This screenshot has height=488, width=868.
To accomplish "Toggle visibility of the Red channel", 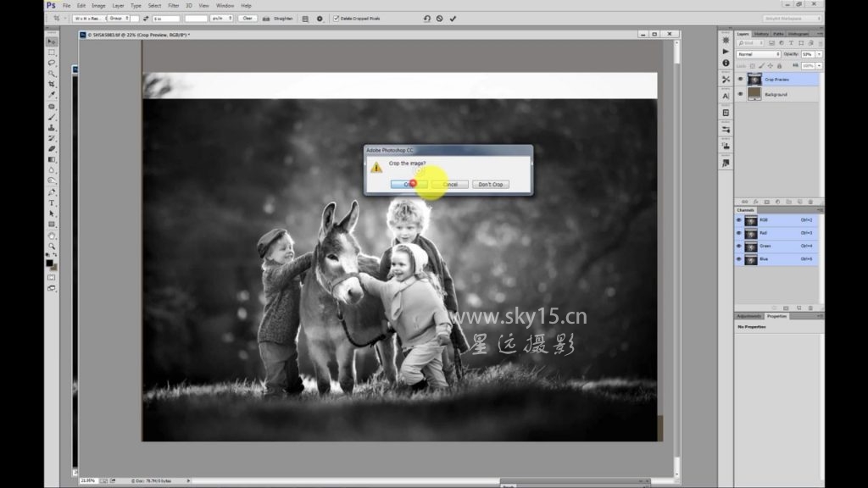I will pos(739,233).
